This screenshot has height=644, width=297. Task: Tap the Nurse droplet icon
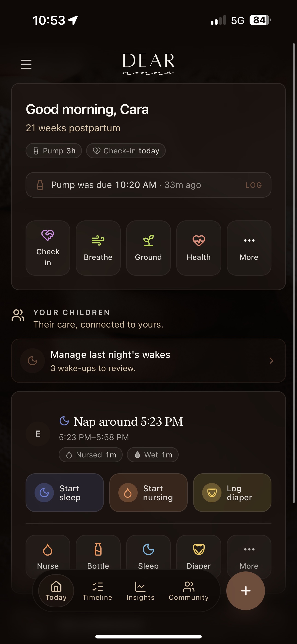(47, 550)
